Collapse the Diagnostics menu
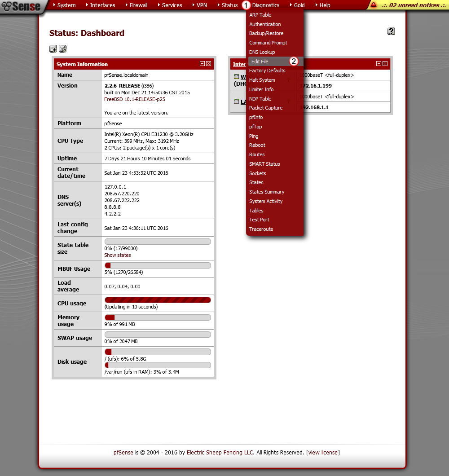449x476 pixels. tap(266, 5)
